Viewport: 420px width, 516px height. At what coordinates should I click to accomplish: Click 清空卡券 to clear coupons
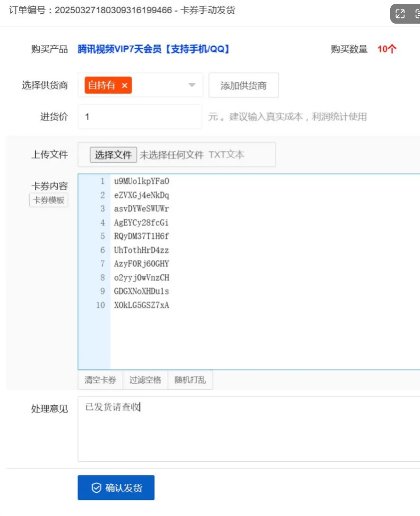(x=100, y=380)
